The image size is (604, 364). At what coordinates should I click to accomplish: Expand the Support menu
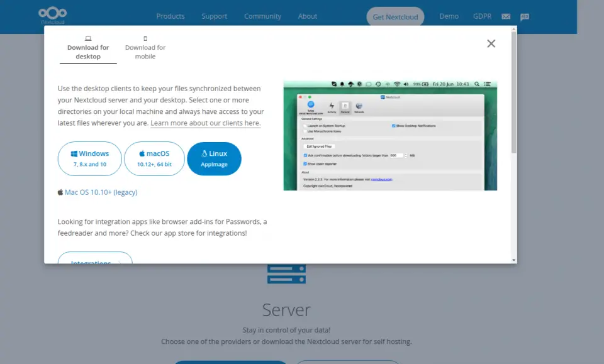tap(215, 16)
